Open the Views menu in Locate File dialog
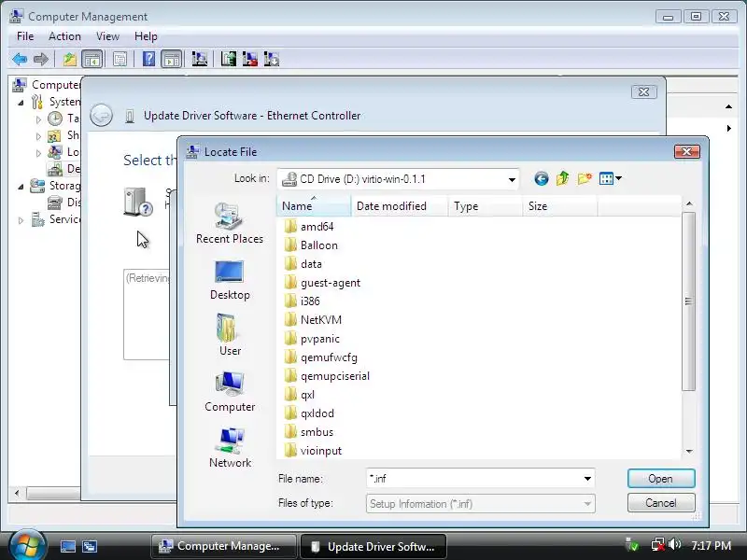Screen dimensions: 747x560 click(611, 178)
